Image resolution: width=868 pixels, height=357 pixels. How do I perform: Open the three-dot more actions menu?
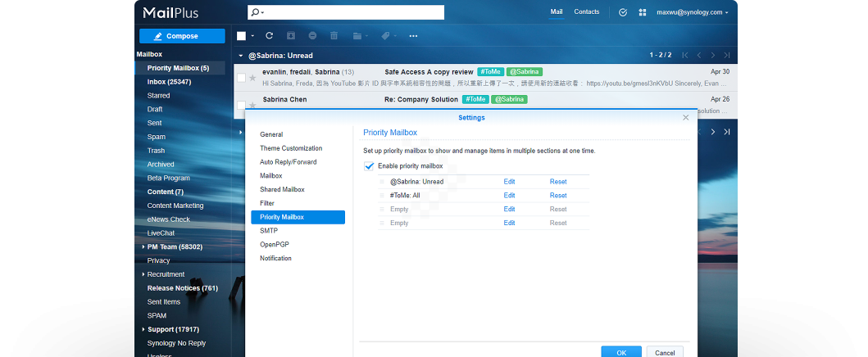413,36
